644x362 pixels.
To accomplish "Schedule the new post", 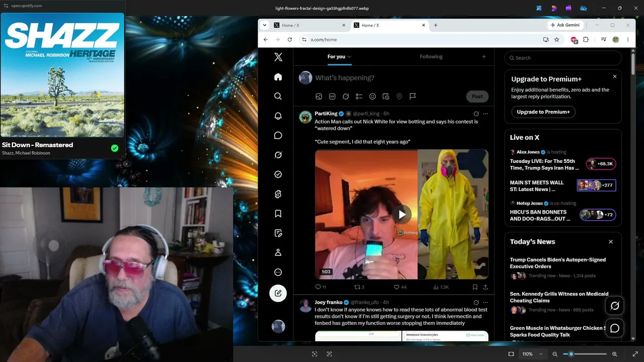I will 386,97.
